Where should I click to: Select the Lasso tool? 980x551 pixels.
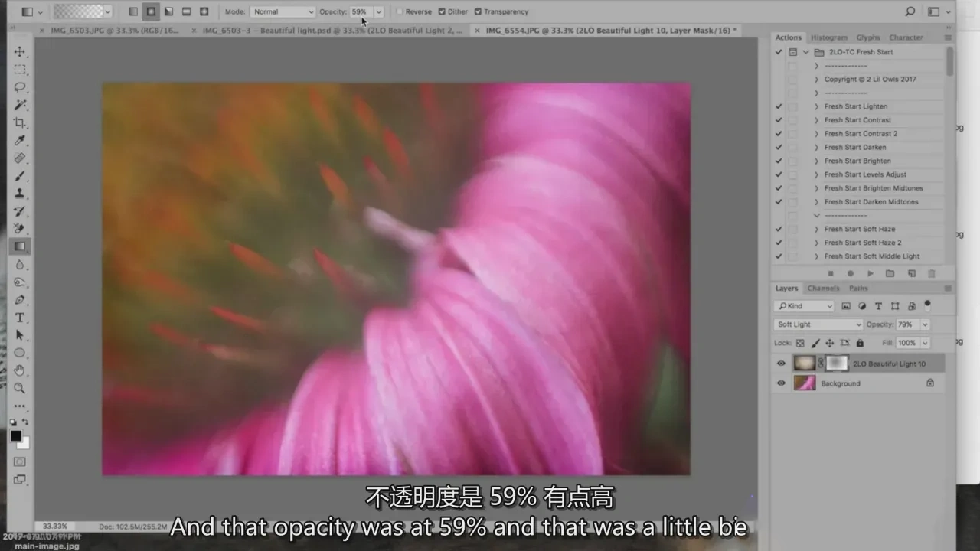(20, 87)
